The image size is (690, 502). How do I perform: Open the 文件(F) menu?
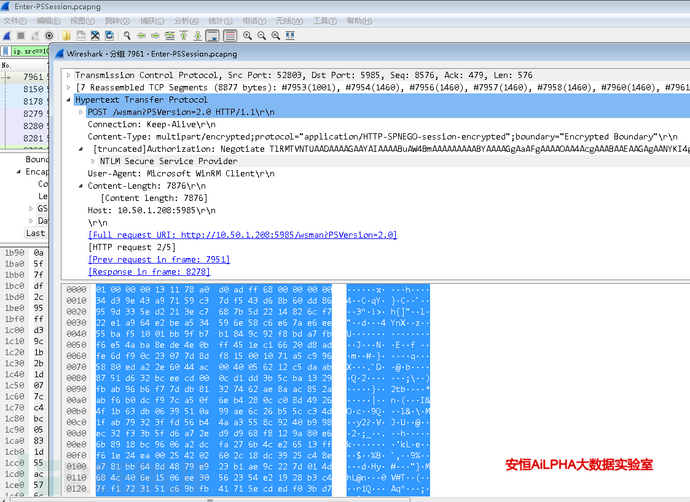tap(15, 21)
